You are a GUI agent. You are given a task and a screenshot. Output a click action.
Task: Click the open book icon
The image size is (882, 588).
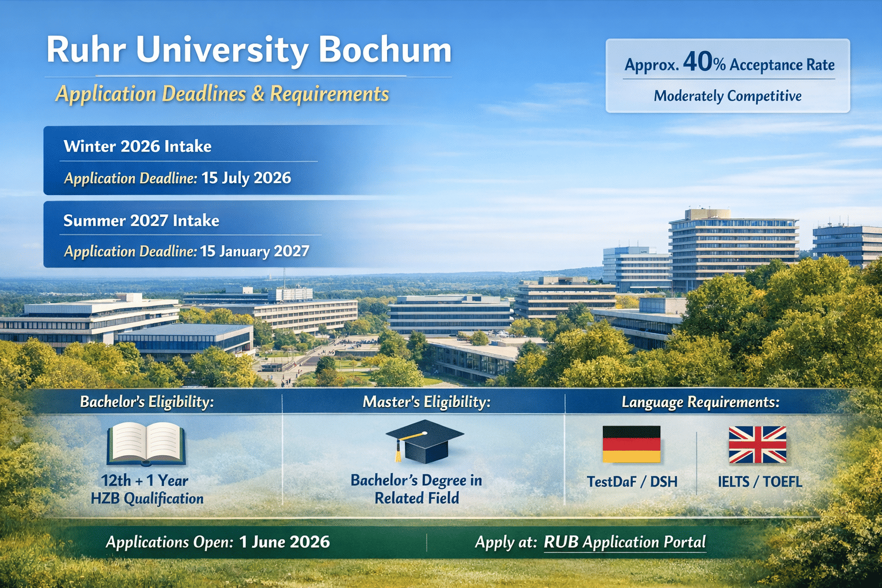(x=146, y=443)
